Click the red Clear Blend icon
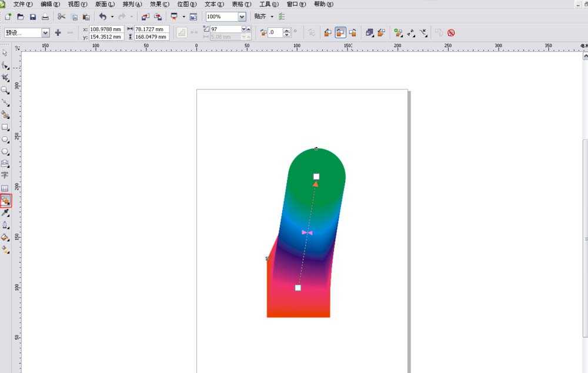The image size is (588, 373). [x=450, y=33]
